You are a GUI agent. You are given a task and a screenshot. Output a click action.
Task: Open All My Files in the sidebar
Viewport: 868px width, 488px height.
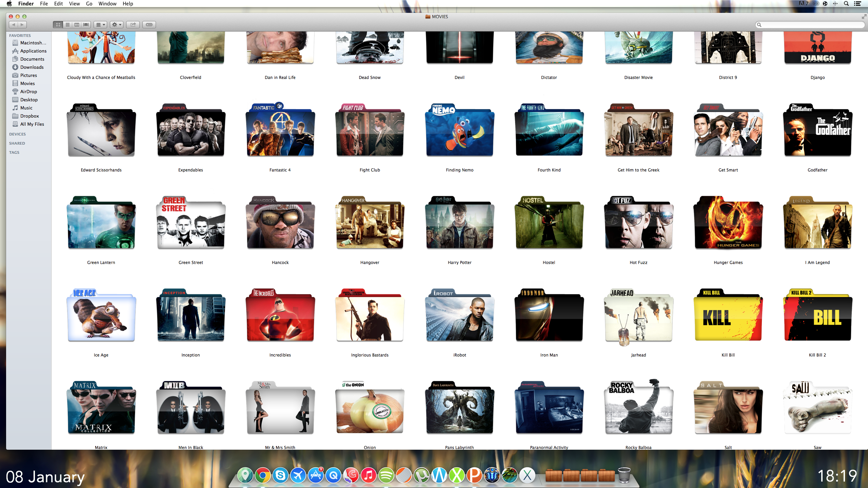(29, 124)
